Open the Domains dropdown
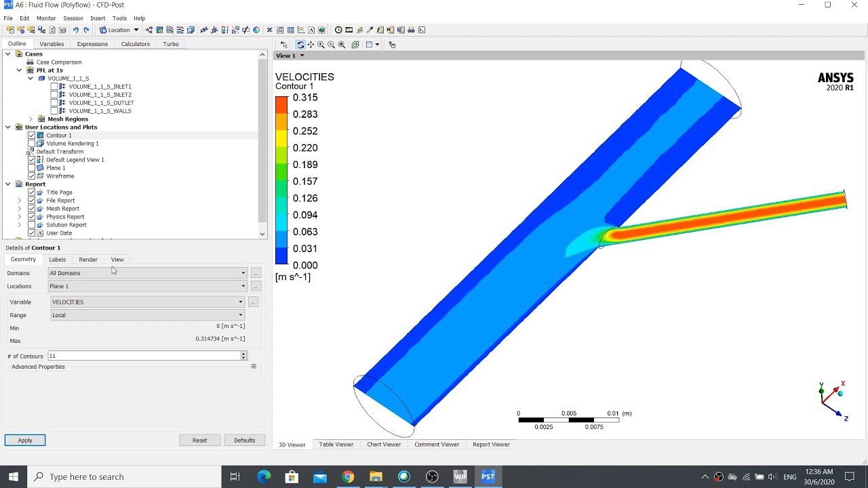Viewport: 868px width, 488px height. (147, 273)
